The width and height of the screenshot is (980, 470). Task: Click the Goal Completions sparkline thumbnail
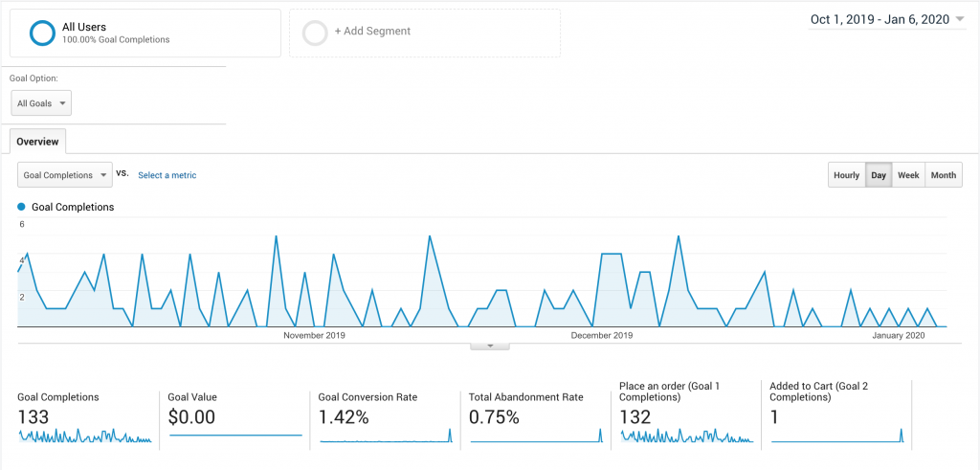(84, 436)
